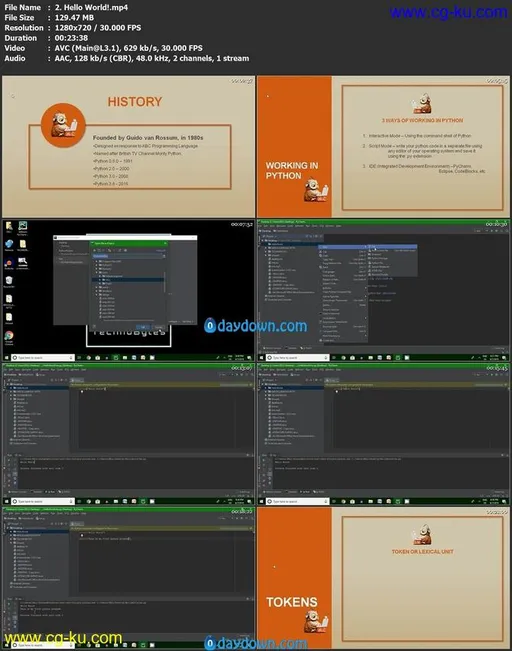The height and width of the screenshot is (651, 512).
Task: Click OK in the Open File or Project dialog
Action: [143, 327]
